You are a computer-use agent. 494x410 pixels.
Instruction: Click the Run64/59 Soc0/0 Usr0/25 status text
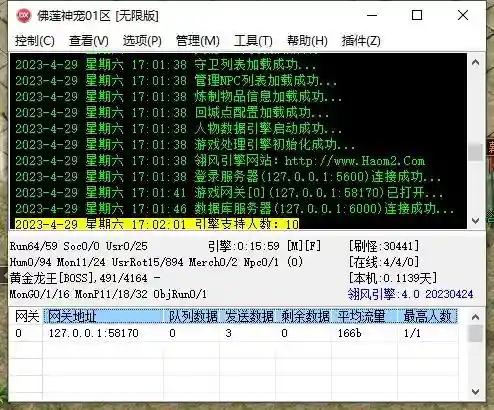(79, 246)
